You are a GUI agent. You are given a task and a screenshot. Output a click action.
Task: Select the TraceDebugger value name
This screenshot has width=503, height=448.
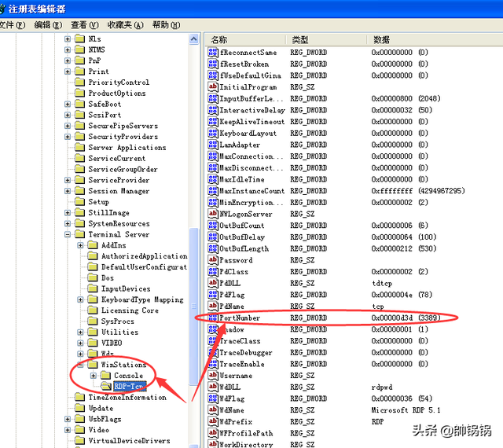coord(246,352)
